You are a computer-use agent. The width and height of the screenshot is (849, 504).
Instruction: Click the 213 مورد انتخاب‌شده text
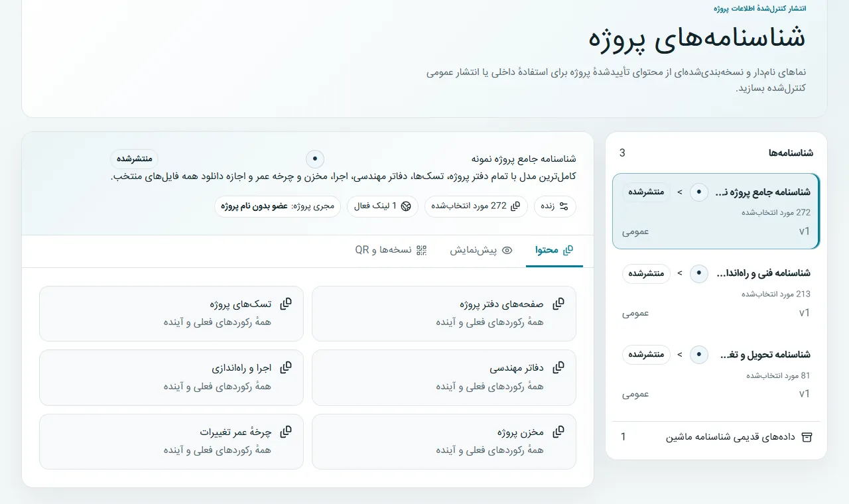(x=775, y=294)
